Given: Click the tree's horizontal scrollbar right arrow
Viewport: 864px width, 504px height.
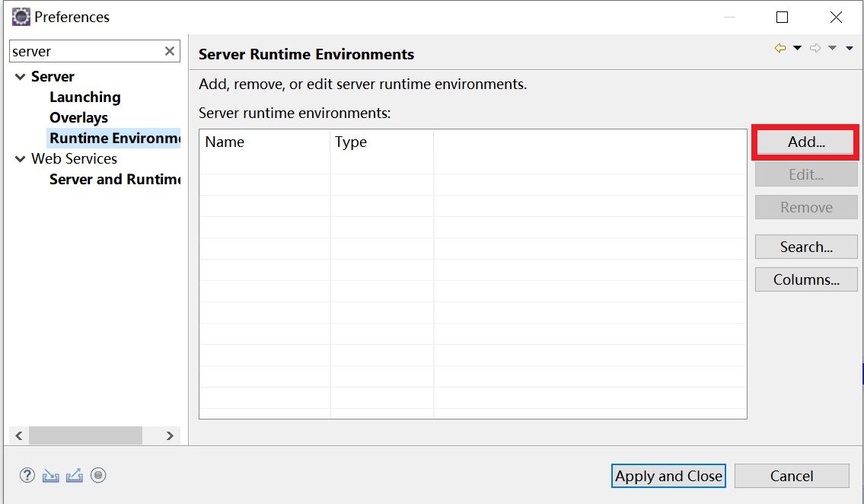Looking at the screenshot, I should click(170, 435).
